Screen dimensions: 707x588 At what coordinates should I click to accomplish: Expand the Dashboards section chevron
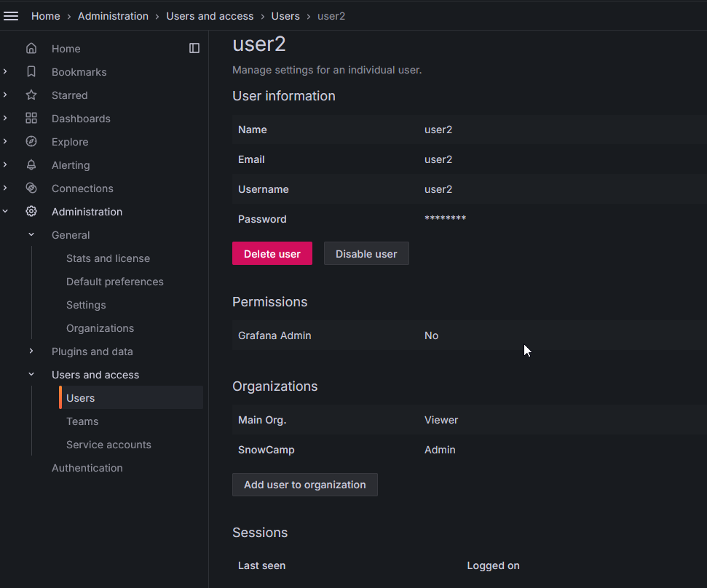point(6,119)
